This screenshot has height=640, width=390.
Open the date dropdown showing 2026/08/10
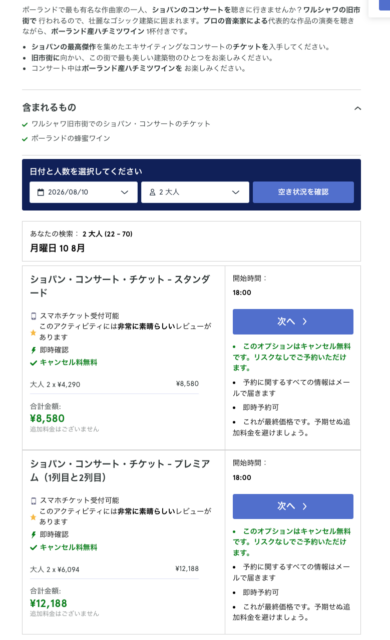(x=83, y=192)
